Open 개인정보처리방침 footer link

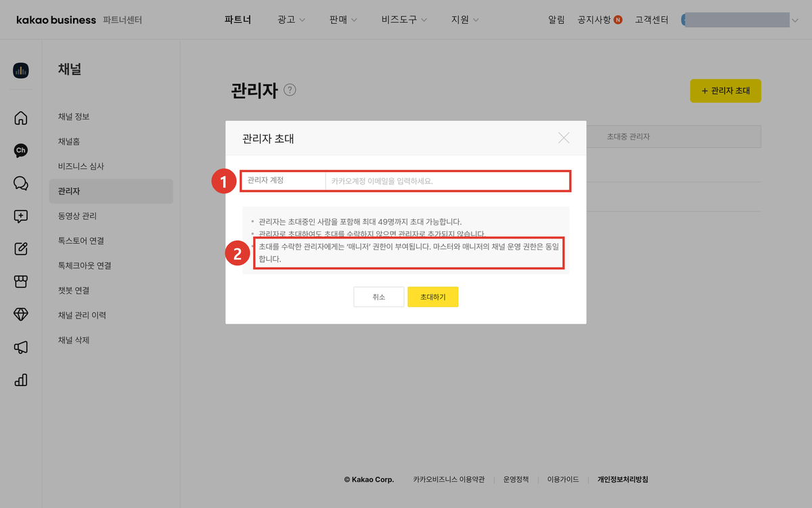point(623,480)
